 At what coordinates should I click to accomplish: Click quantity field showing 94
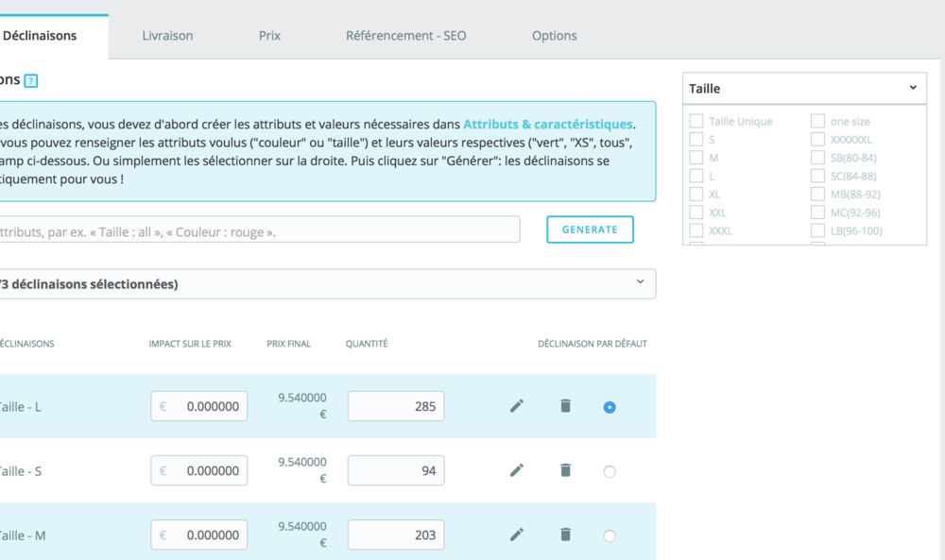pos(396,470)
